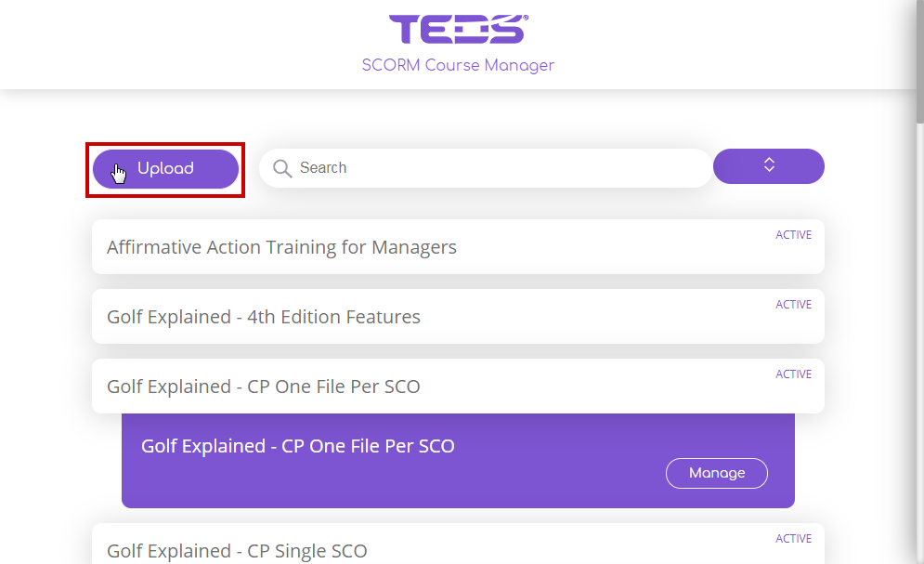
Task: Click ACTIVE badge on CP Single SCO
Action: click(x=793, y=539)
